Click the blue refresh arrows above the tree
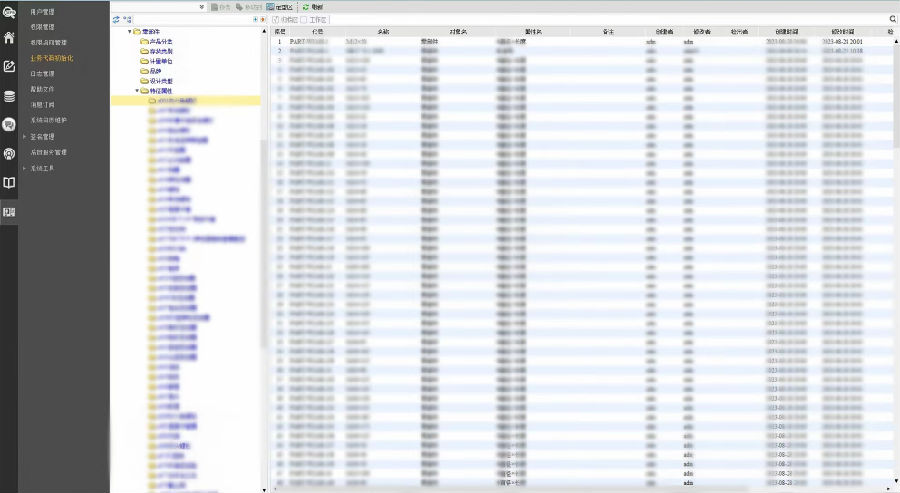This screenshot has height=493, width=900. (117, 20)
